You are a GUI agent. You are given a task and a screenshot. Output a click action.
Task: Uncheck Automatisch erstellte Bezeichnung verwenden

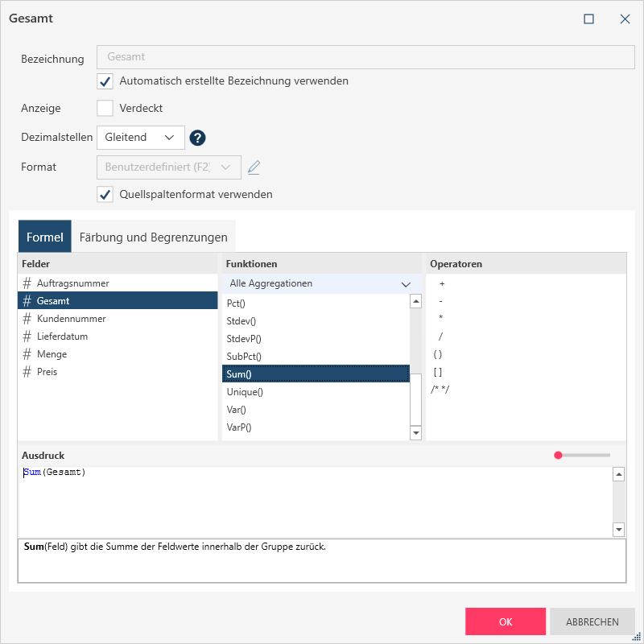105,81
